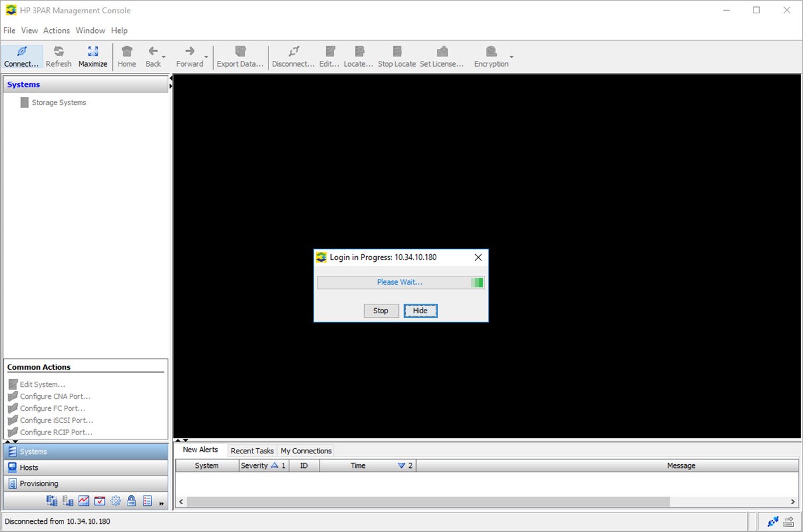
Task: Select Storage Systems in the tree
Action: 59,103
